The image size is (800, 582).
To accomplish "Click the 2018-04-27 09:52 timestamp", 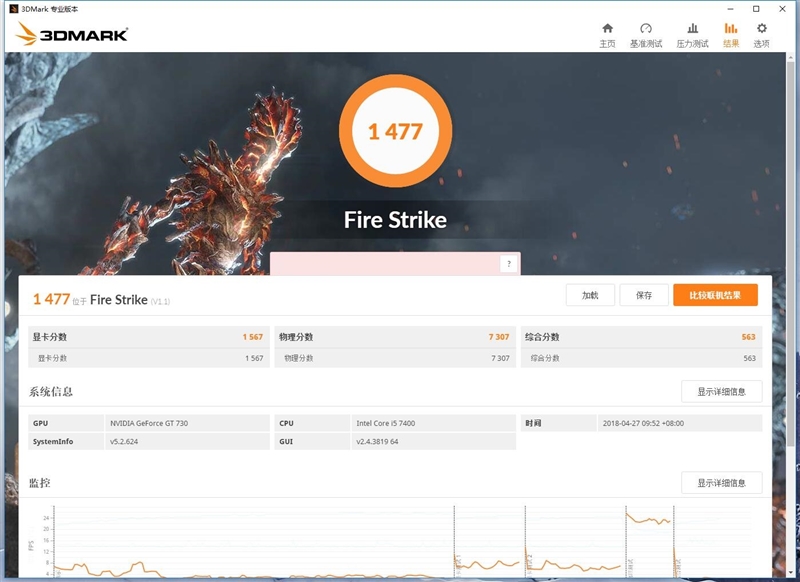I will point(643,423).
